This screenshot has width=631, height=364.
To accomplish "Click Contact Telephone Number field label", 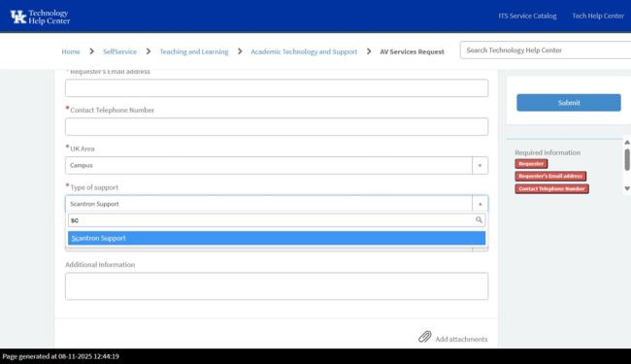I will (x=112, y=111).
